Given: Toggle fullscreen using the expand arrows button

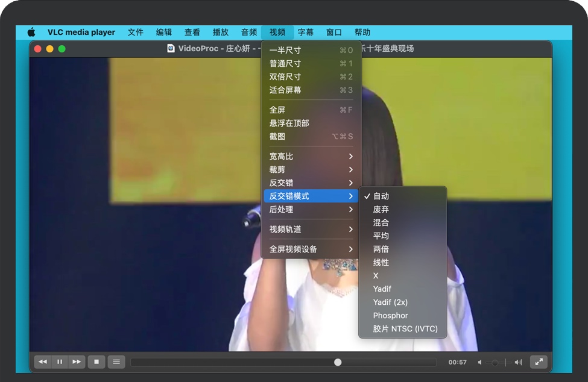Looking at the screenshot, I should coord(539,362).
